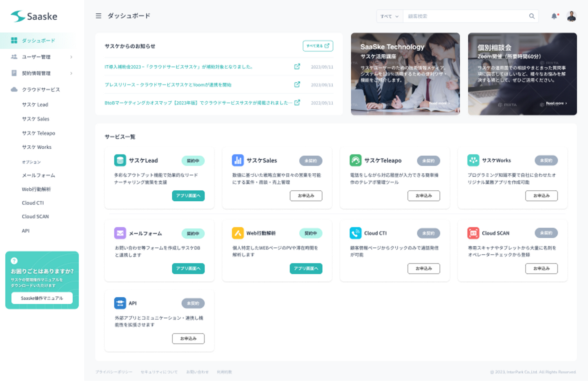Screen dimensions: 588x381
Task: Open サスケ Sales in the sidebar
Action: click(x=36, y=119)
